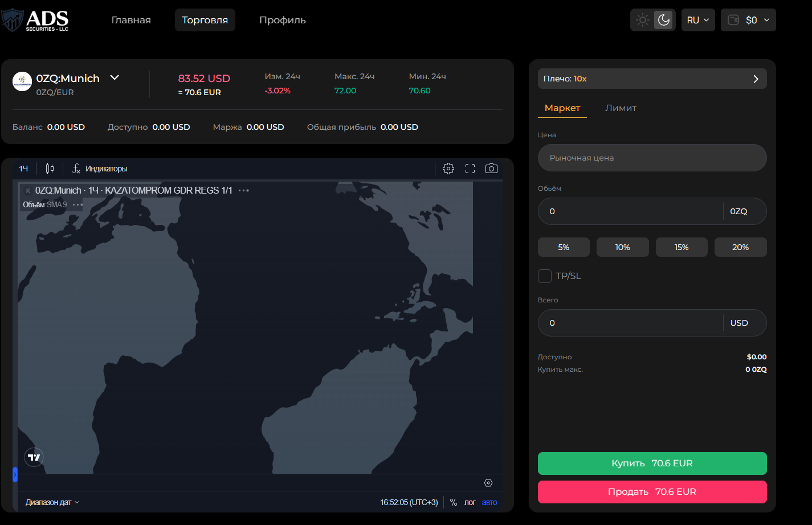
Task: Switch to the Лимит order tab
Action: (x=621, y=108)
